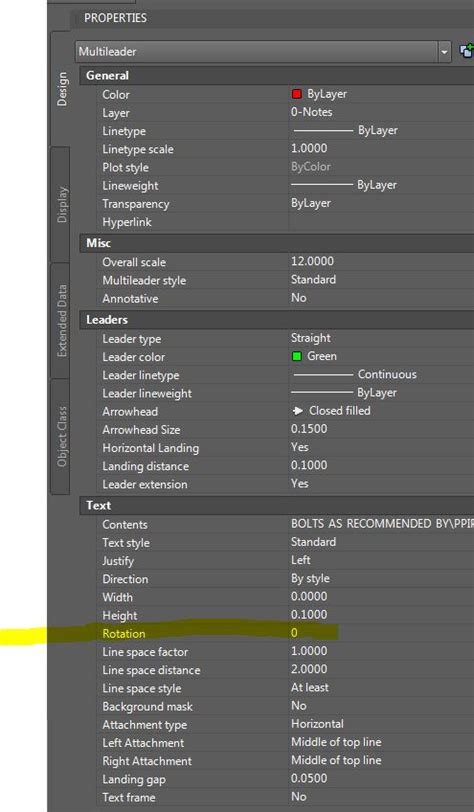Collapse the Misc section header
This screenshot has width=474, height=812.
pyautogui.click(x=277, y=243)
